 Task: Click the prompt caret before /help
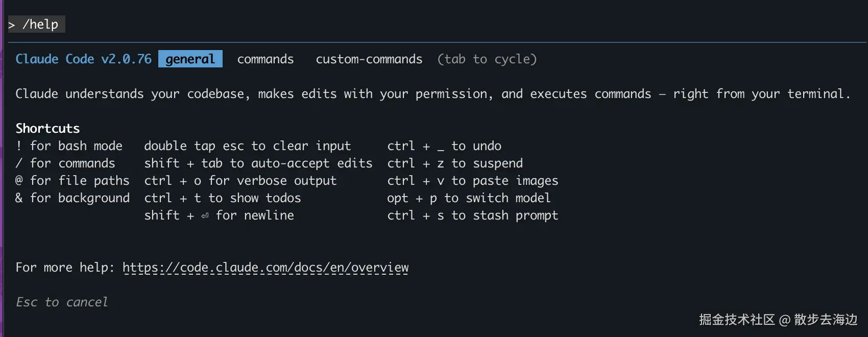click(12, 25)
